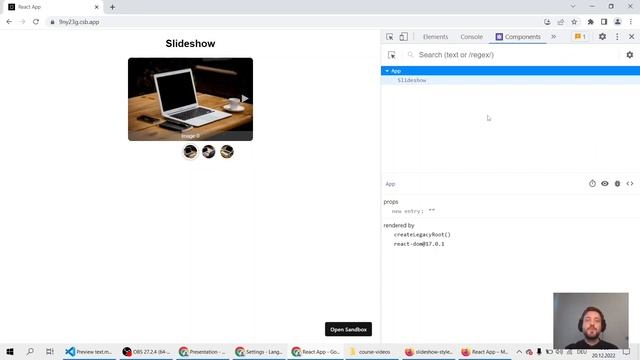Close the React App tab
This screenshot has width=640, height=360.
97,7
